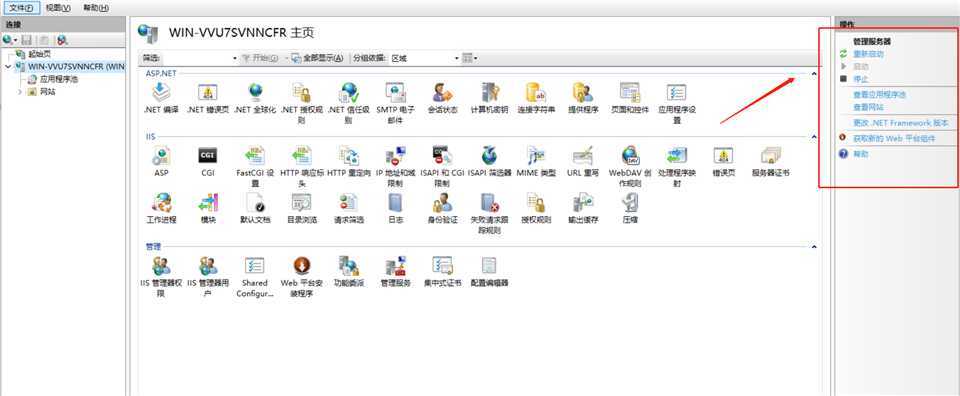The image size is (960, 396).
Task: Open the 文件(F) menu
Action: tap(21, 7)
